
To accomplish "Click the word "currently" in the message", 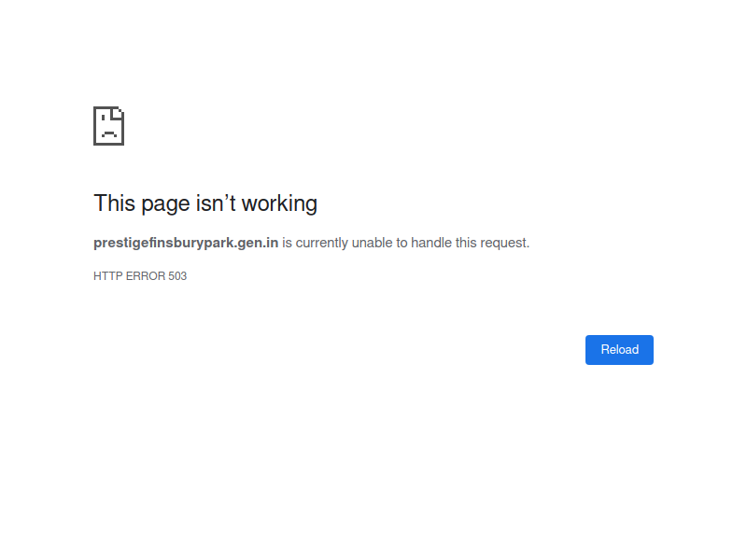I will pos(326,243).
